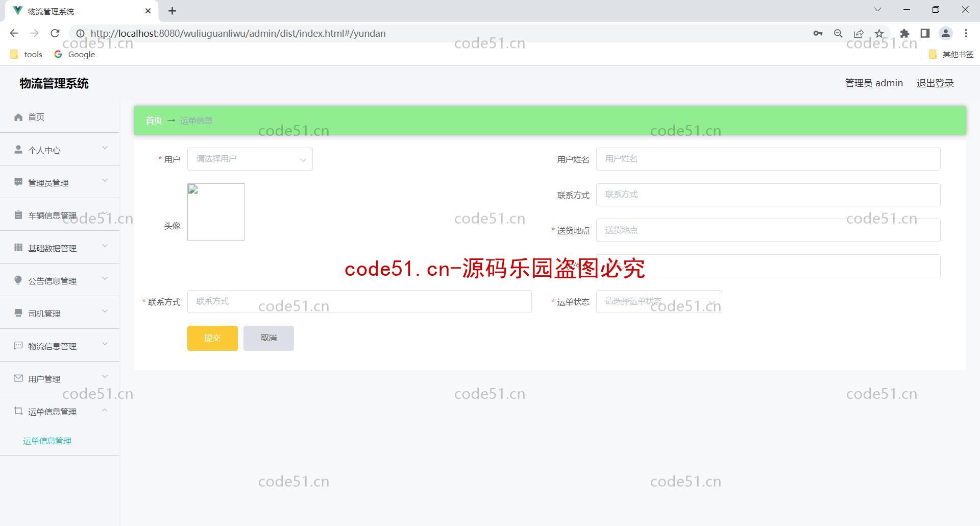Reload the page with refresh icon
980x526 pixels.
point(55,33)
